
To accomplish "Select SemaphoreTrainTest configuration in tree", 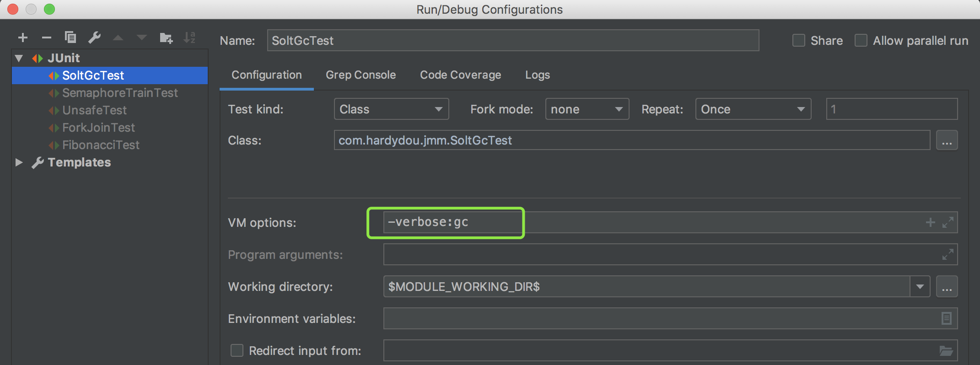I will (120, 93).
